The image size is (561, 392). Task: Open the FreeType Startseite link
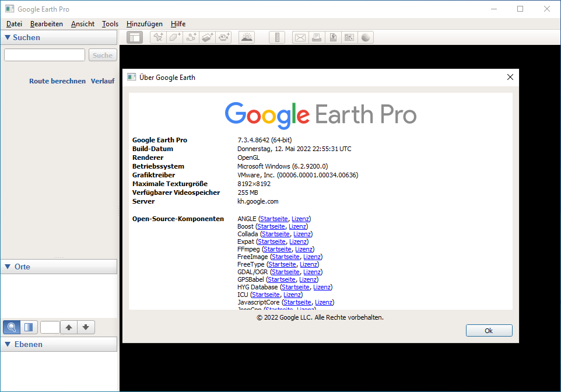coord(282,264)
